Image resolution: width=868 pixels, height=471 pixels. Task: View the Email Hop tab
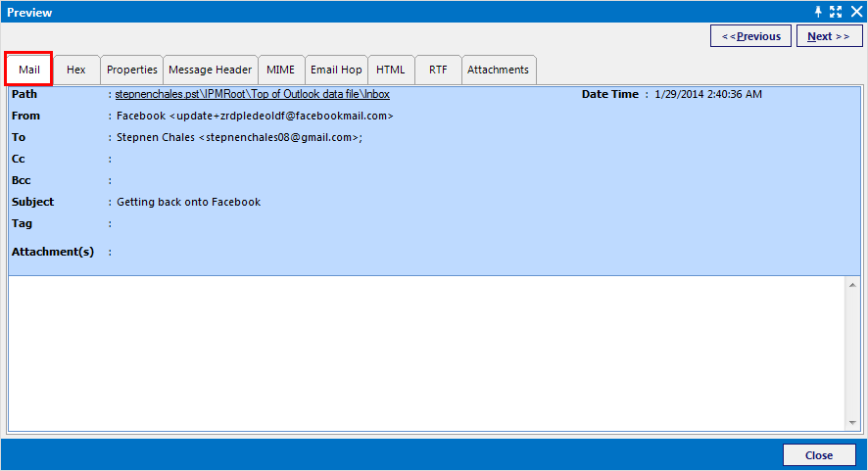(x=336, y=70)
